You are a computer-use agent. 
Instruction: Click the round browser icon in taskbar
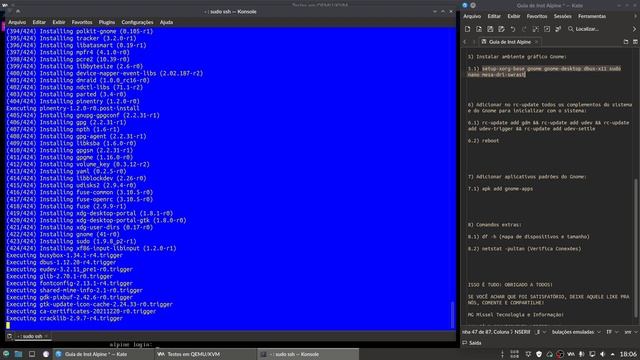coord(46,354)
